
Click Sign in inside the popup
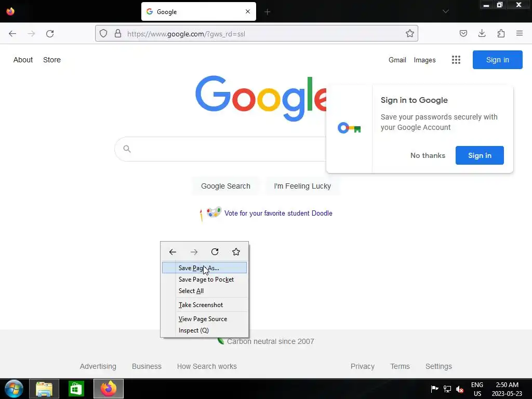480,155
